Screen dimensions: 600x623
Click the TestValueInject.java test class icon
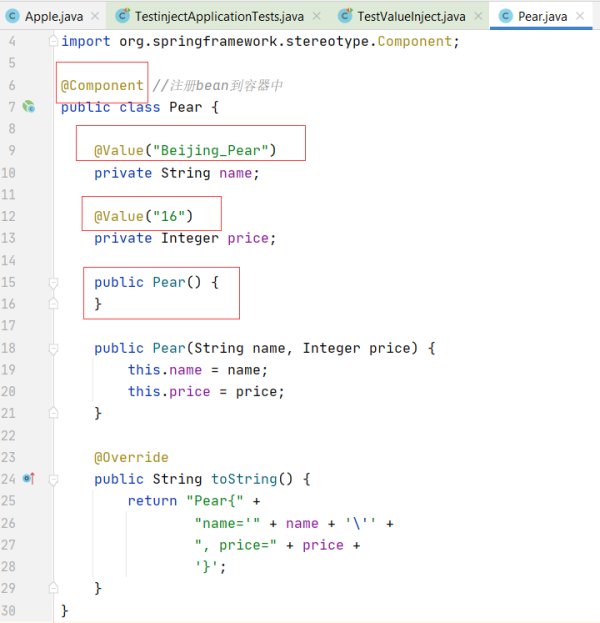[345, 15]
